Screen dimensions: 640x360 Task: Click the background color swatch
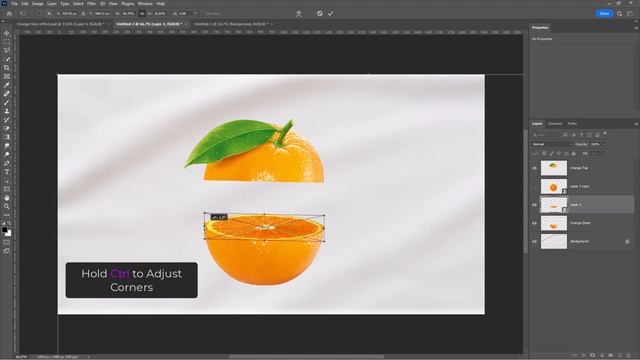pyautogui.click(x=9, y=233)
